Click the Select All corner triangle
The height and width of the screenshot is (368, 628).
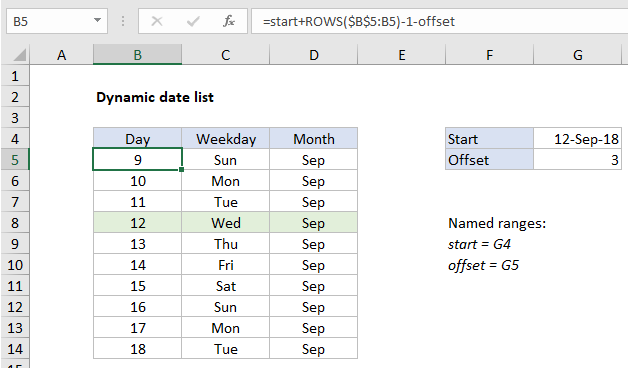pos(19,54)
